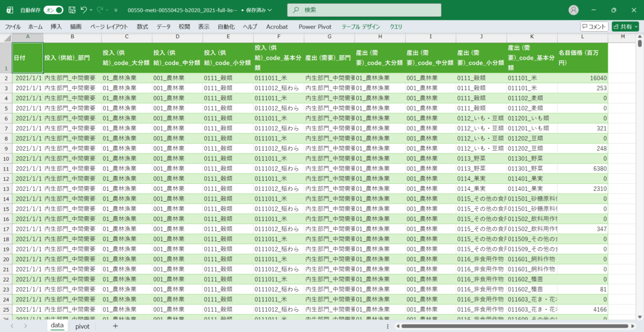Screen dimensions: 644x332
Task: Add a new sheet with plus icon
Action: pyautogui.click(x=115, y=326)
